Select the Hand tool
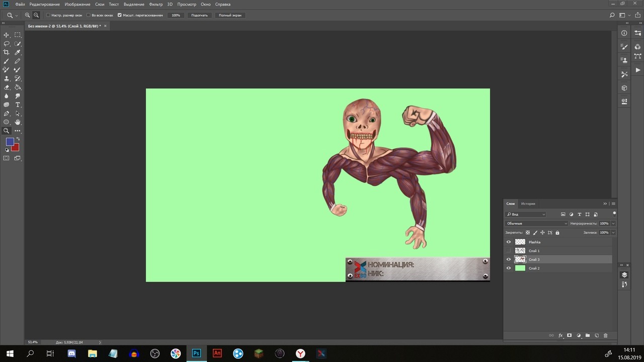The width and height of the screenshot is (644, 362). pos(18,122)
